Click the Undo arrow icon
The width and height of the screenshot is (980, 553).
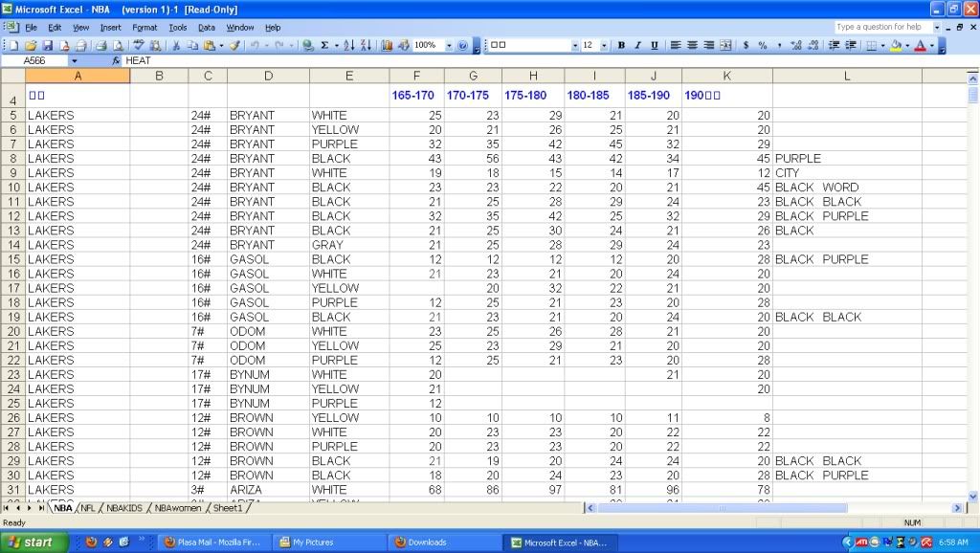coord(253,45)
